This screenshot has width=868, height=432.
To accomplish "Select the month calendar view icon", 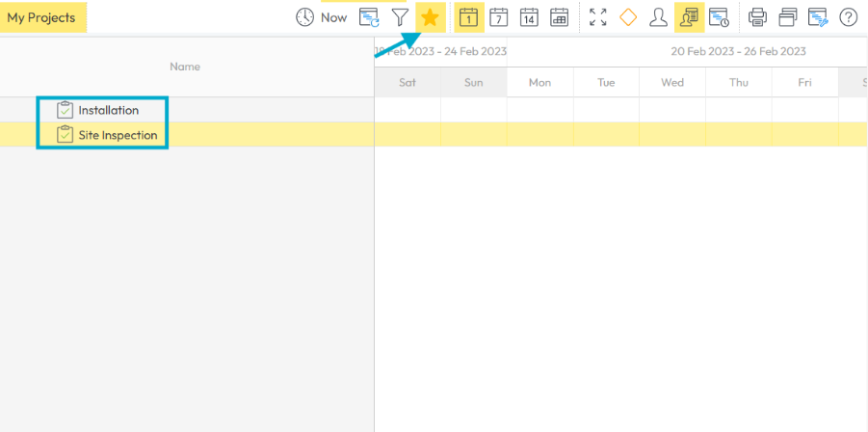I will point(559,17).
